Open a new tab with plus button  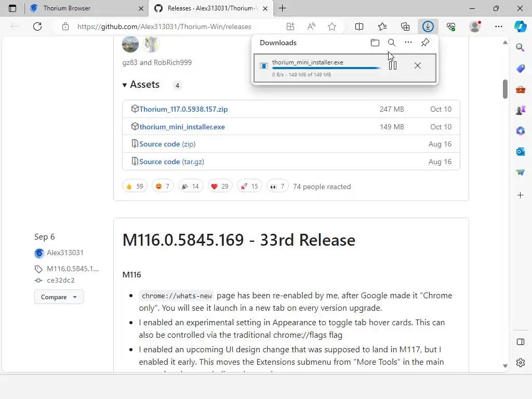coord(282,8)
